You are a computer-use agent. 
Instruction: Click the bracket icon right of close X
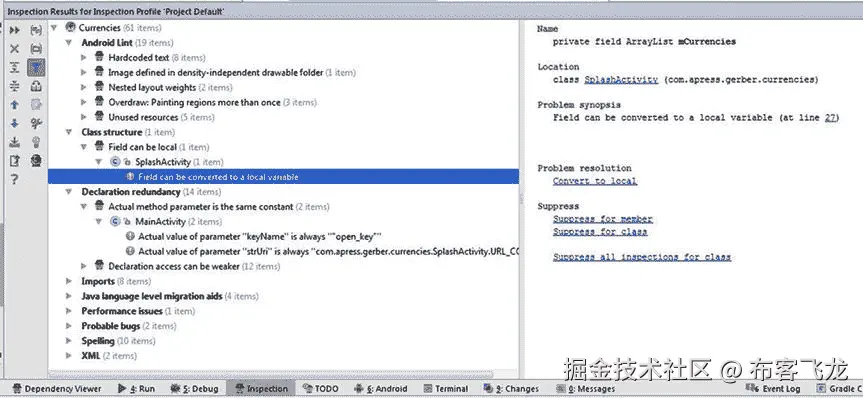(x=36, y=49)
